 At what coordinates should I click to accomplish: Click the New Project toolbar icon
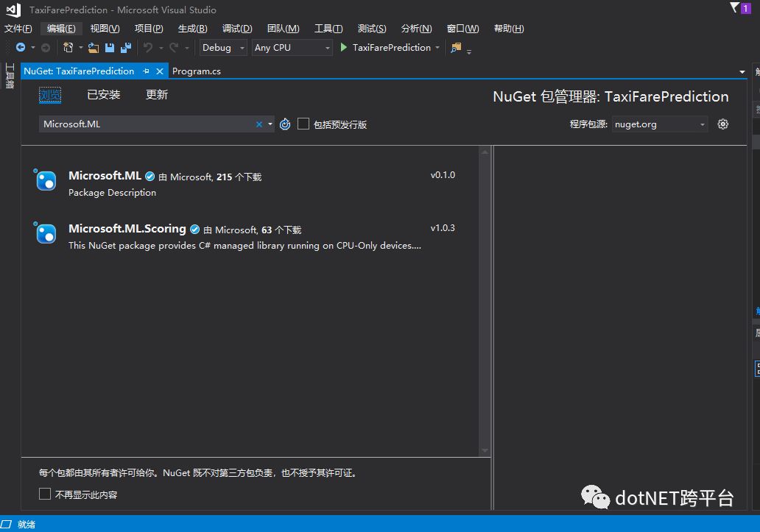tap(68, 47)
